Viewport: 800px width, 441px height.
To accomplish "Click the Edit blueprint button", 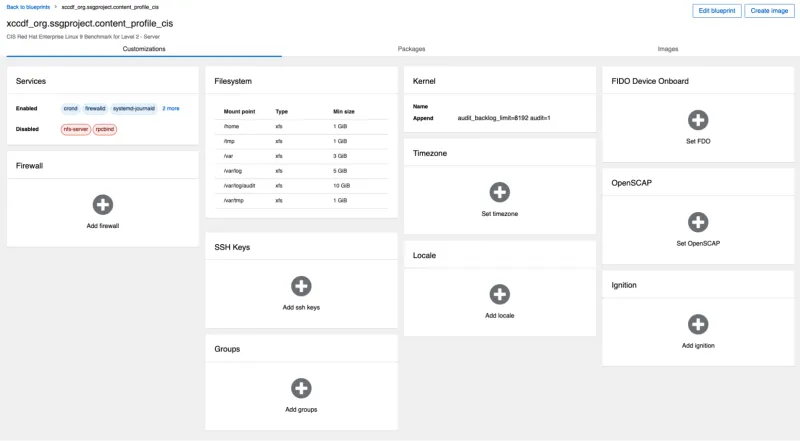I will (x=717, y=11).
